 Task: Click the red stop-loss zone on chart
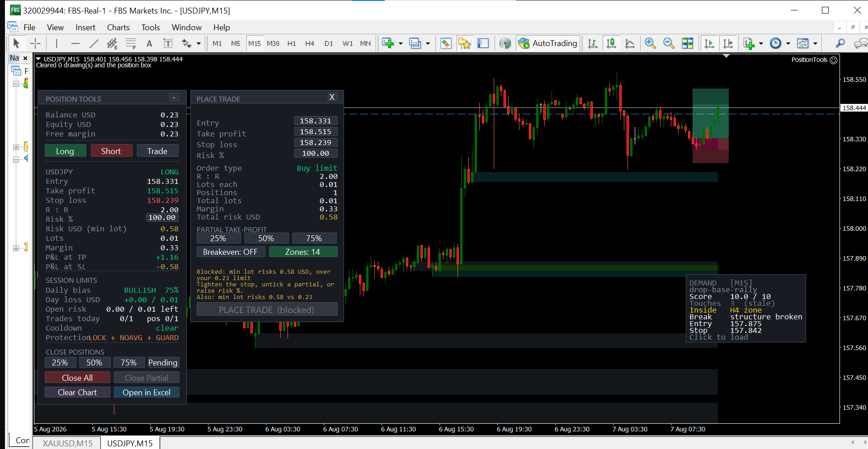710,151
